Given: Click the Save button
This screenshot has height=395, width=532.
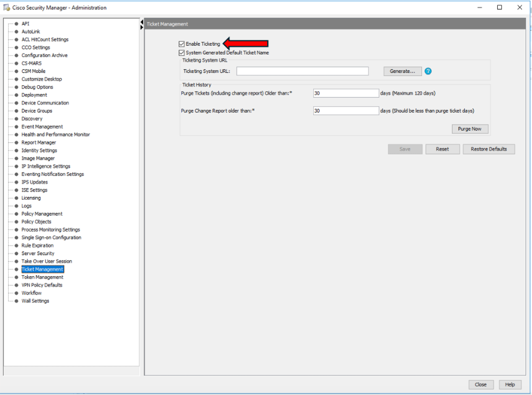Looking at the screenshot, I should 405,149.
